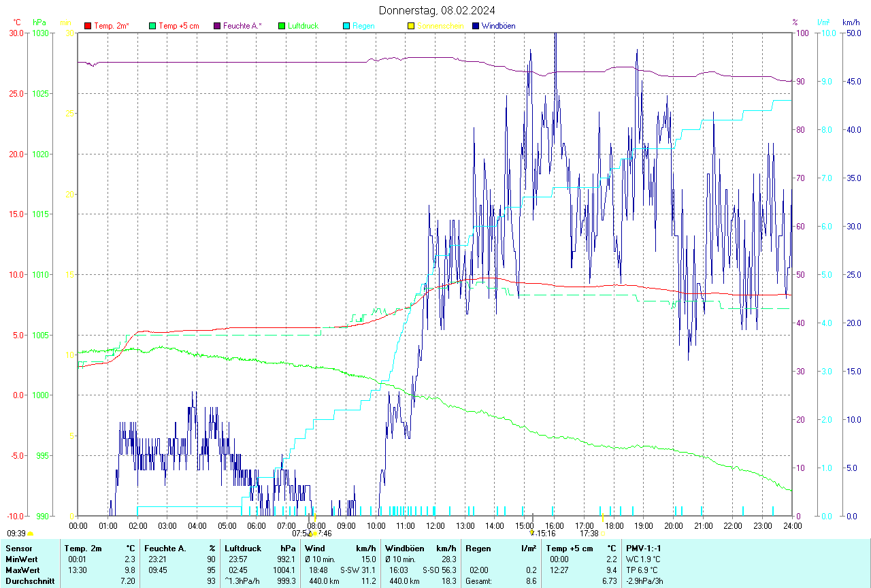Select the 'Luftdruck' legend label
This screenshot has width=871, height=588.
coord(303,26)
